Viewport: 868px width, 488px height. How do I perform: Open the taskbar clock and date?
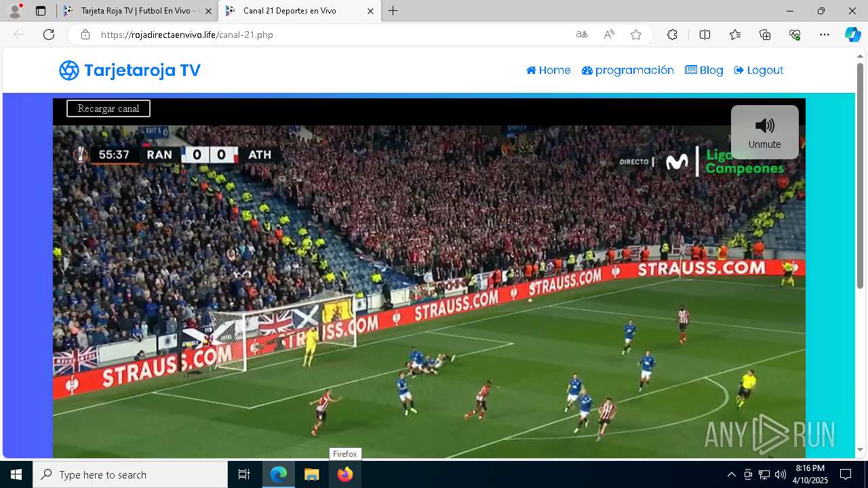(811, 474)
